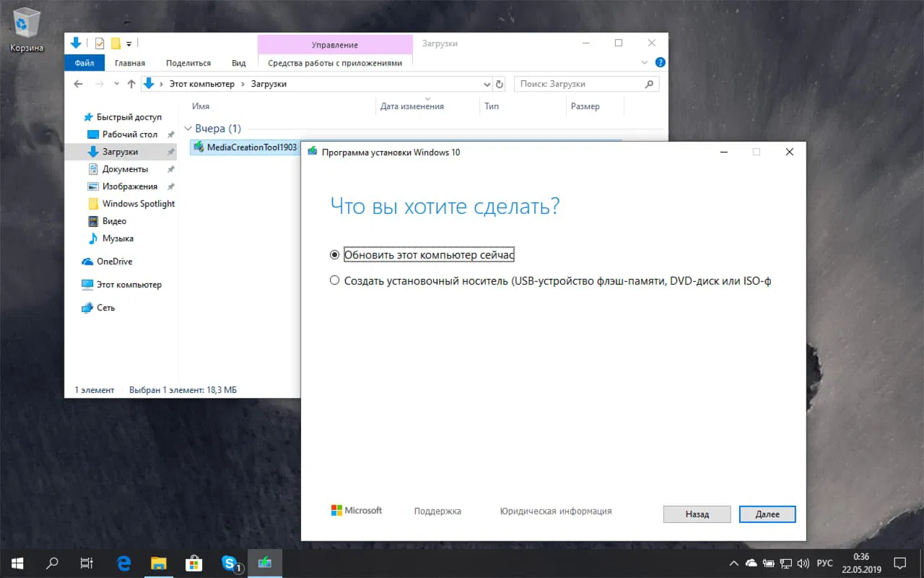Open the address bar history dropdown
This screenshot has height=578, width=924.
(488, 83)
